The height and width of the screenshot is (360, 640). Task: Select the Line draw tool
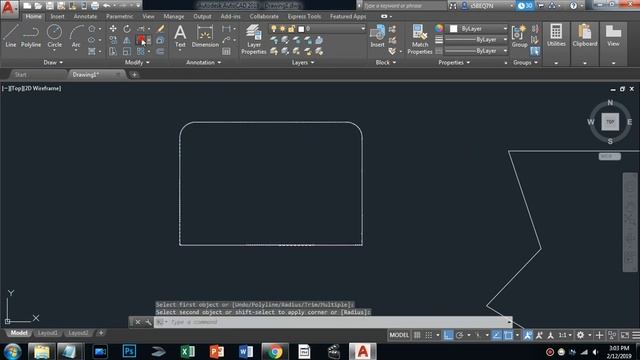[11, 36]
